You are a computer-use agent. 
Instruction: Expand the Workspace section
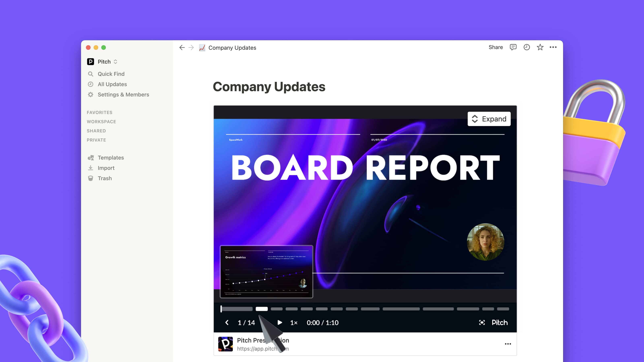[101, 122]
